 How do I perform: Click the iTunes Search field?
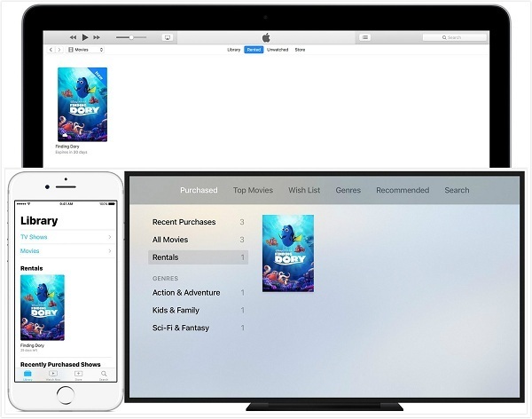point(454,37)
